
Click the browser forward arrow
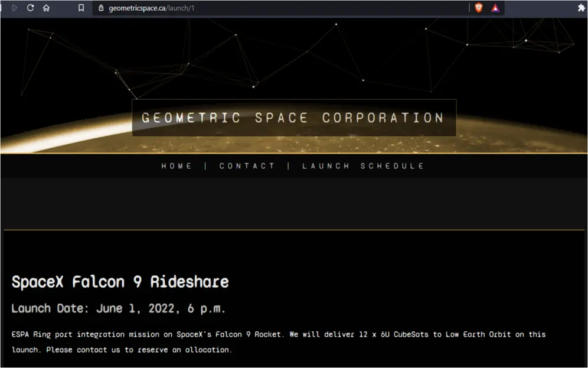coord(15,8)
